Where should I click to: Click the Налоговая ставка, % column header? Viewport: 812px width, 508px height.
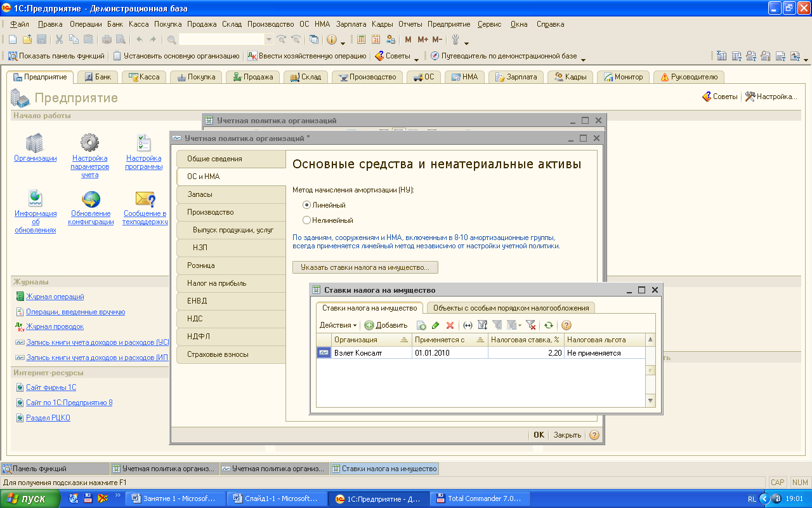pos(526,340)
